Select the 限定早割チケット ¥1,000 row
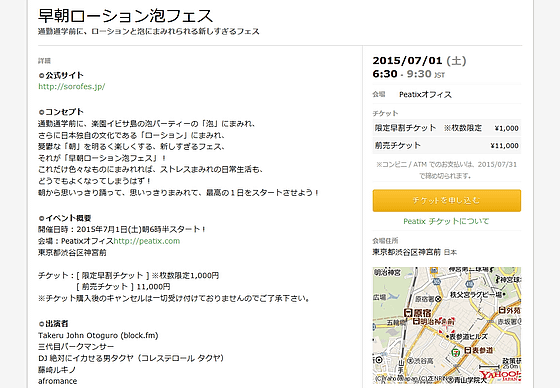The height and width of the screenshot is (388, 560). click(x=446, y=128)
